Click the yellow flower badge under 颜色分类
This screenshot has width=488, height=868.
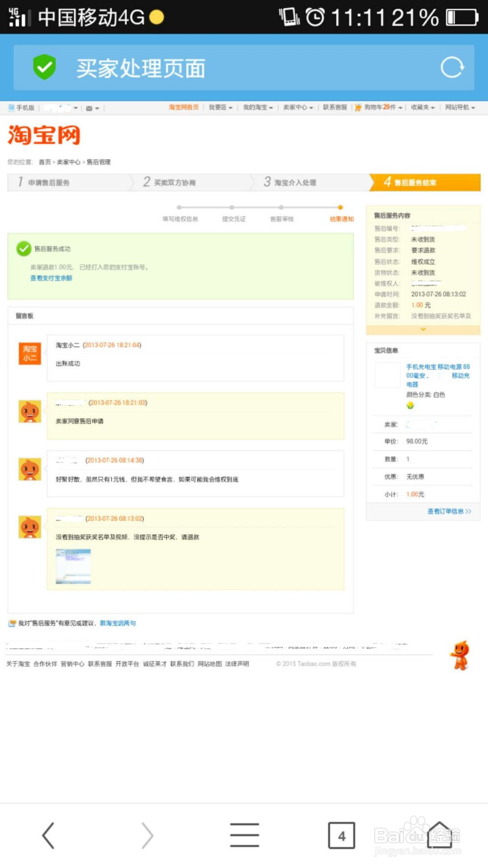(x=410, y=405)
